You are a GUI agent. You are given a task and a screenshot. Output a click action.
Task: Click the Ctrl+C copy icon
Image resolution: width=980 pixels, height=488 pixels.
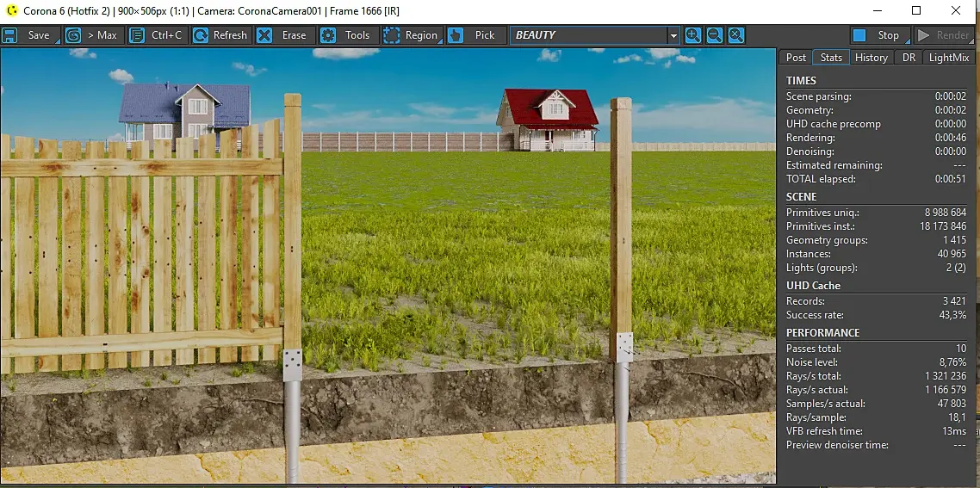[x=136, y=35]
